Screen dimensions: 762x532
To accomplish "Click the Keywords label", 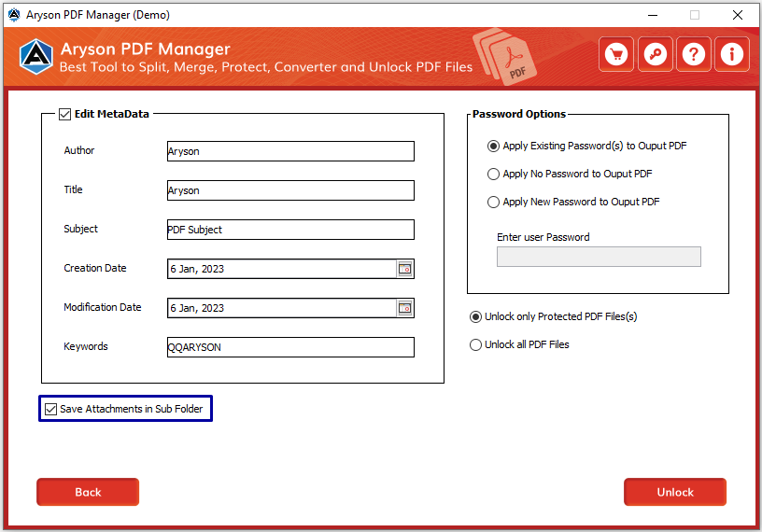I will click(x=86, y=346).
